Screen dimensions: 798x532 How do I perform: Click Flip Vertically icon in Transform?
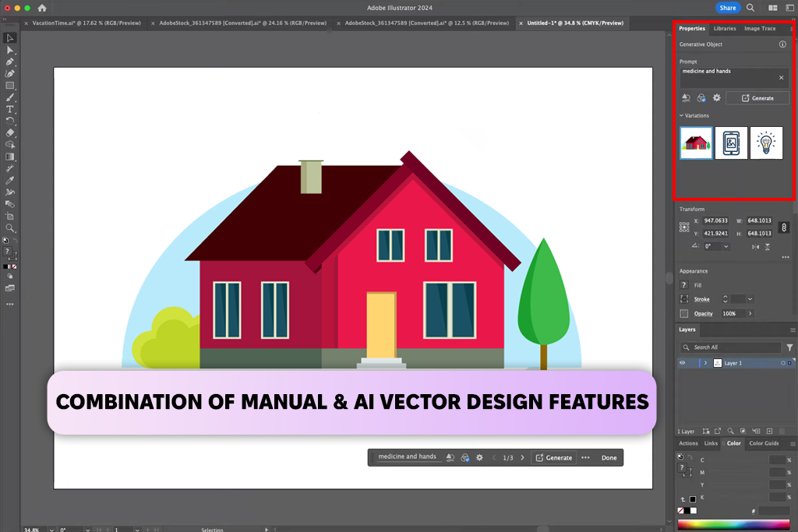[768, 247]
